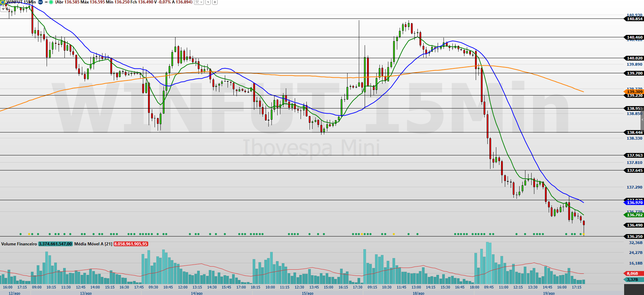
Task: Click the Brazil flag icon beside WINFUT
Action: 3,2
